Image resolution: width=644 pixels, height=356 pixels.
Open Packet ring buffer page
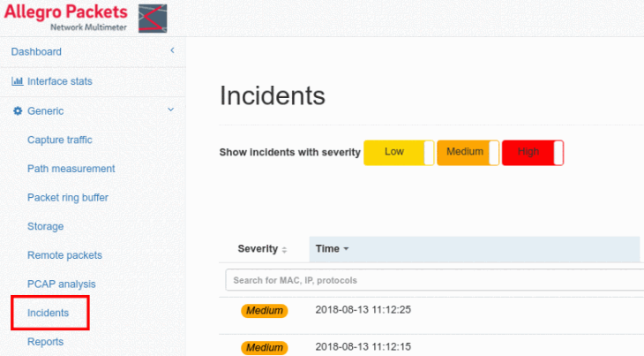[68, 198]
